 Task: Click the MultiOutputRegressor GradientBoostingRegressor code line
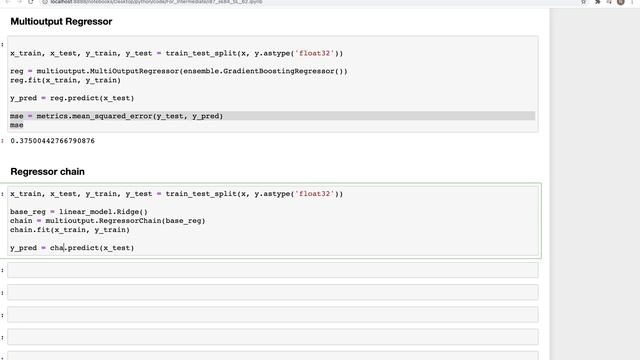click(179, 71)
